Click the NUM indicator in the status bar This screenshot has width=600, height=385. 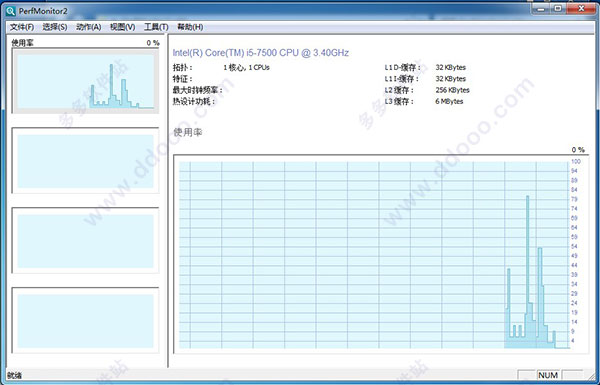(x=548, y=375)
